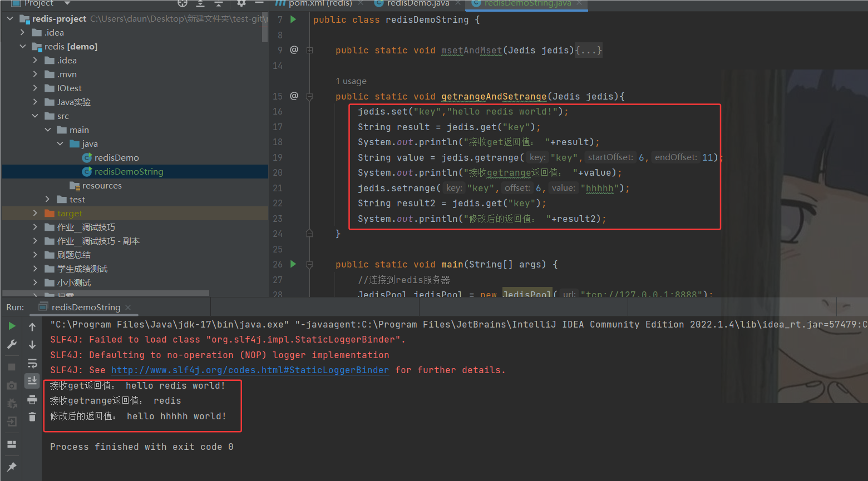
Task: Go down the stack trace with down arrow
Action: tap(32, 345)
